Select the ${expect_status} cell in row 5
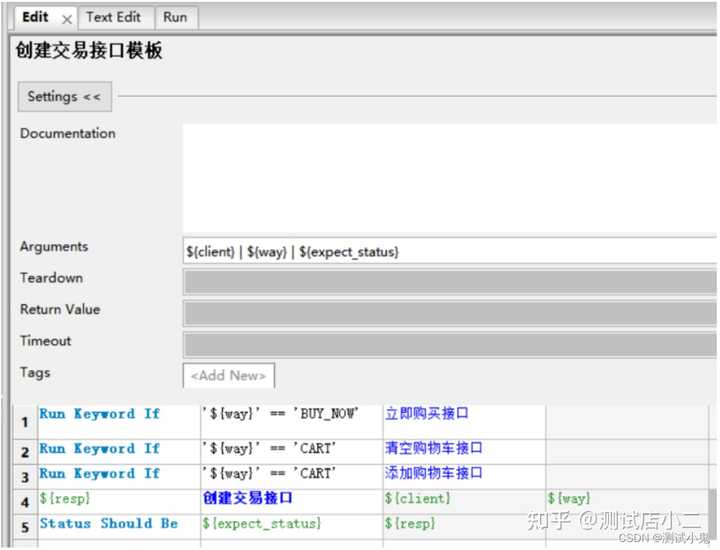 (292, 527)
